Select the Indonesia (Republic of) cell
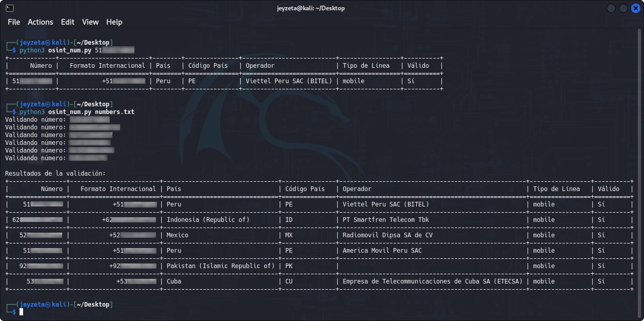This screenshot has width=644, height=321. pos(208,220)
